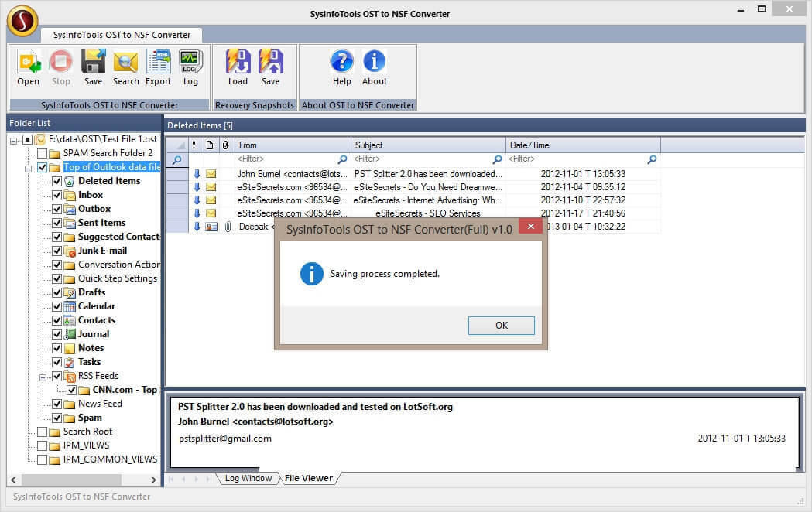Open the Search tool icon
The image size is (812, 512).
point(126,62)
